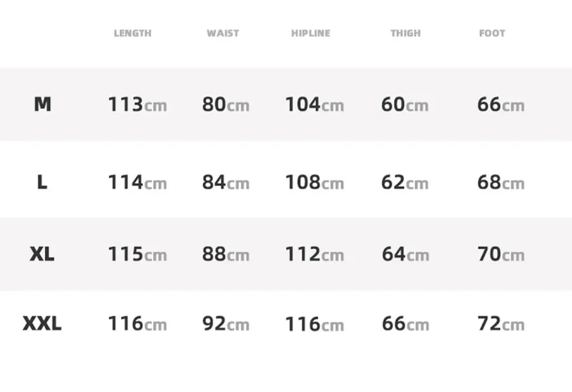The height and width of the screenshot is (392, 572).
Task: Select the WAIST column header
Action: click(223, 33)
